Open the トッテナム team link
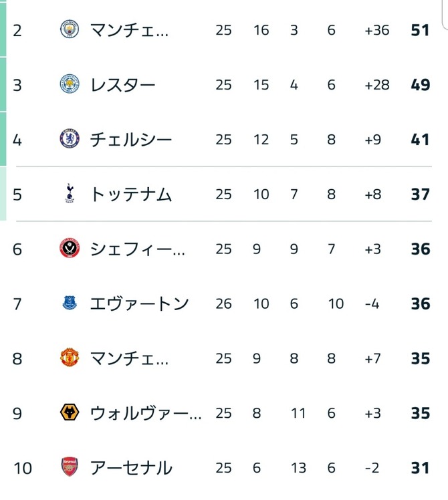Viewport: 448px width, 500px height. tap(131, 195)
